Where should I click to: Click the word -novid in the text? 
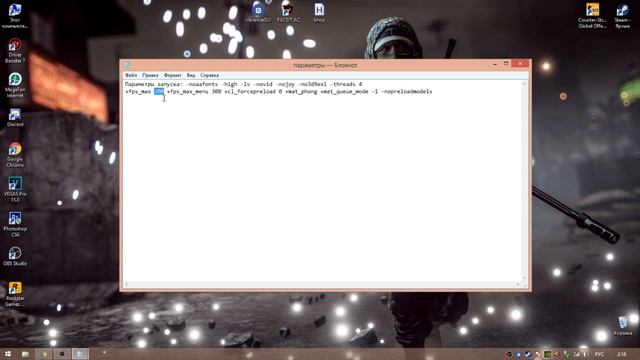[262, 84]
